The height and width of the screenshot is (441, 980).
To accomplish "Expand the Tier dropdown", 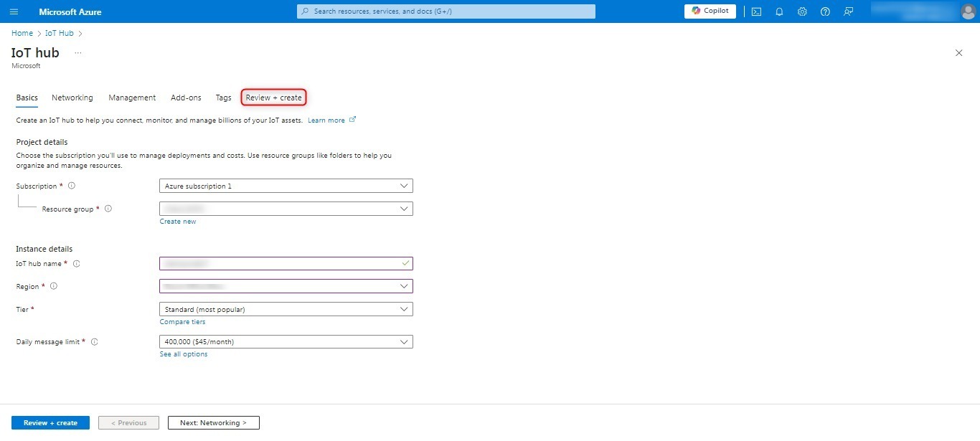I will [286, 309].
